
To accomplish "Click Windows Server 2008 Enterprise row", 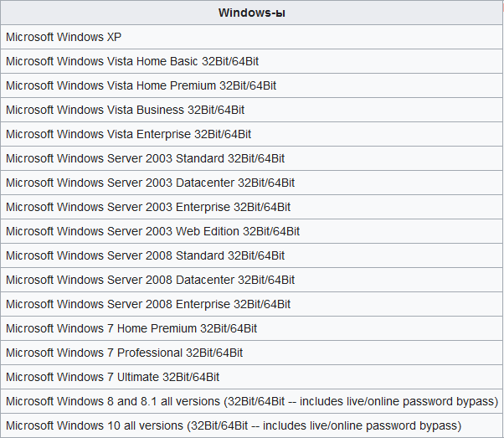I will 148,304.
